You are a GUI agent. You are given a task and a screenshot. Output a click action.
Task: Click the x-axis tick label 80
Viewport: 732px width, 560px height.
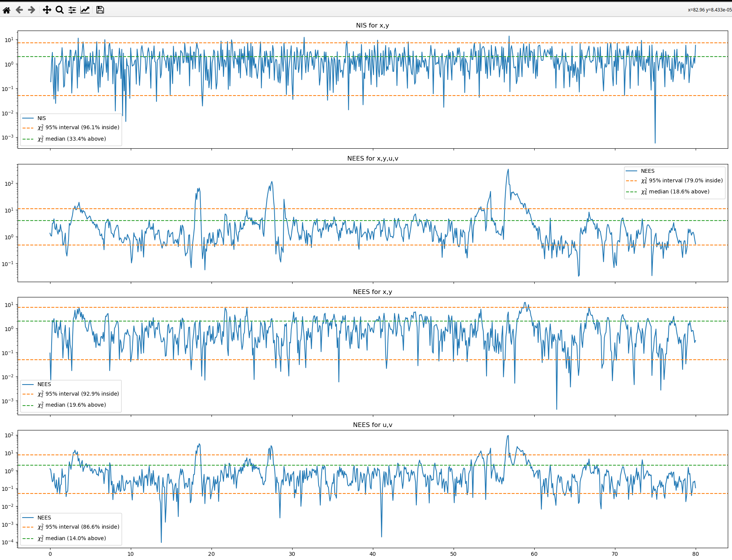click(695, 554)
